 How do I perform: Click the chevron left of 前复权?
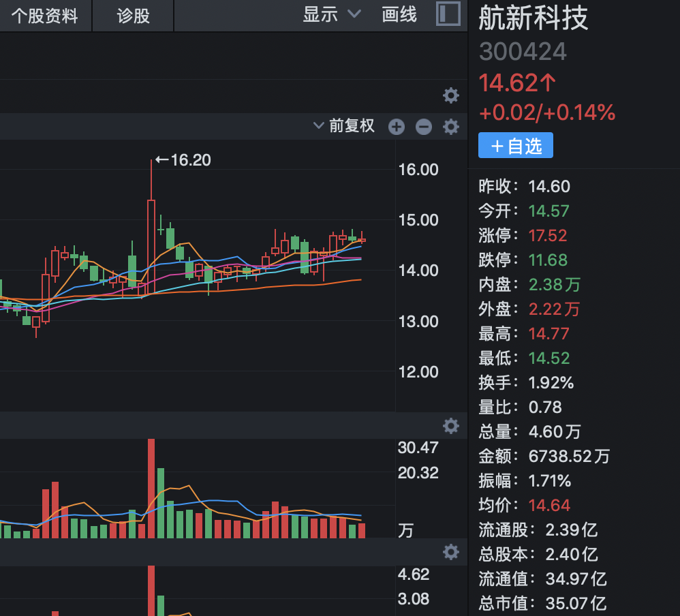(318, 125)
